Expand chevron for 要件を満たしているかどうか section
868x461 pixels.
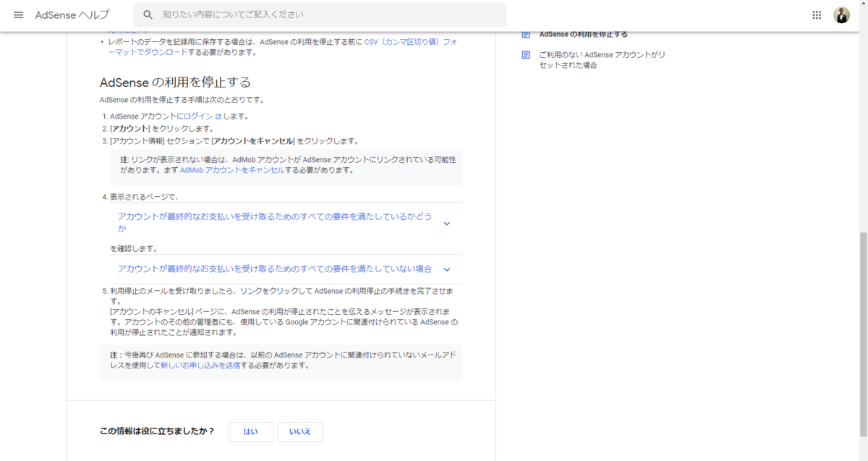pos(446,223)
